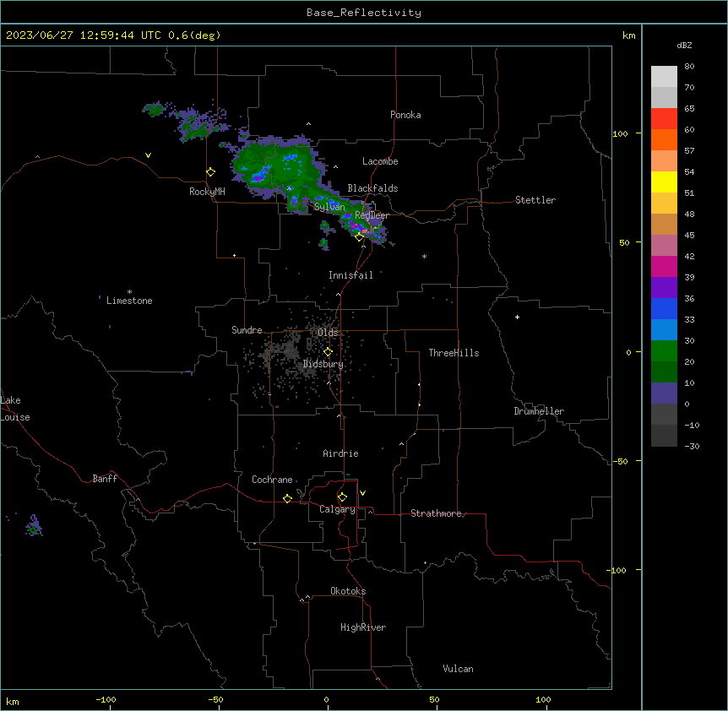Click the Lacombe city label

pyautogui.click(x=380, y=161)
